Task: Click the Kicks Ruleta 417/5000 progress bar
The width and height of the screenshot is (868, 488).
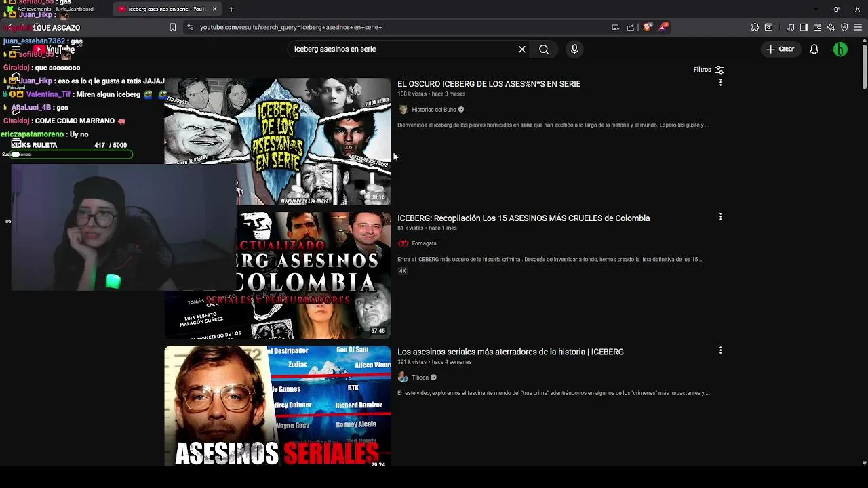Action: click(71, 155)
